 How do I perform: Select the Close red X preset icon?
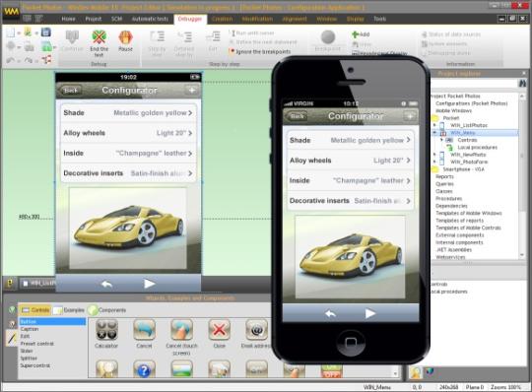click(x=219, y=330)
